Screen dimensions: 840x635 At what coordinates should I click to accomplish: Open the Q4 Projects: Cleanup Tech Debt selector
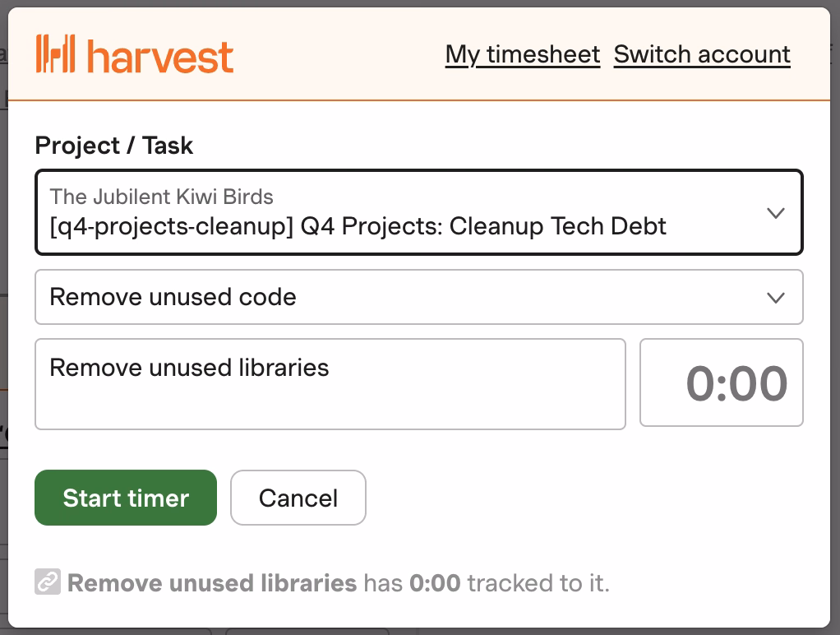[358, 225]
